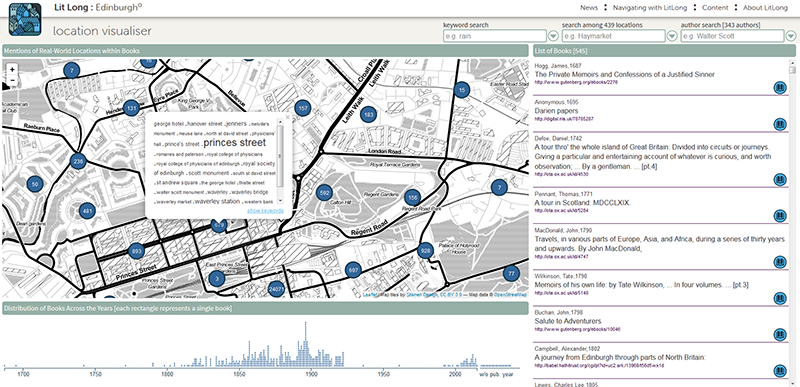Open book icon for Justified Sinner entry
This screenshot has height=387, width=800.
[x=780, y=87]
